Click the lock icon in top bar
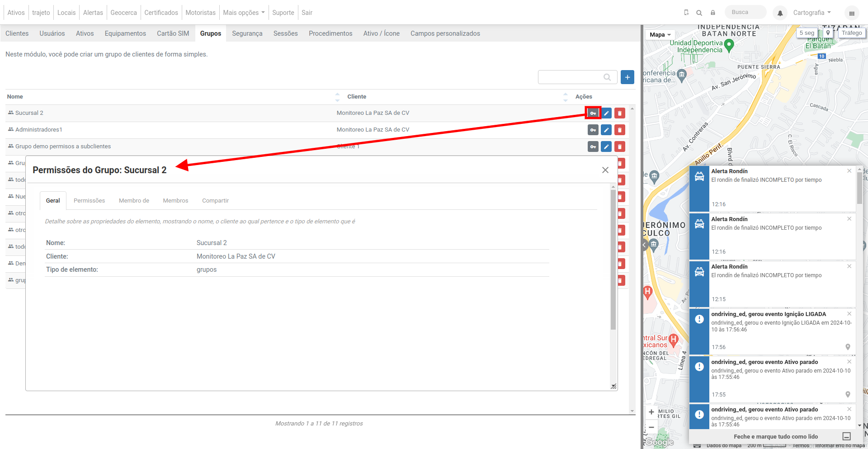 (x=713, y=13)
